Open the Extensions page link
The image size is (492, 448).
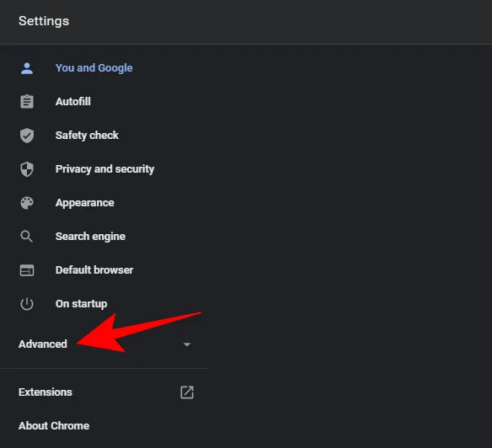[x=45, y=392]
